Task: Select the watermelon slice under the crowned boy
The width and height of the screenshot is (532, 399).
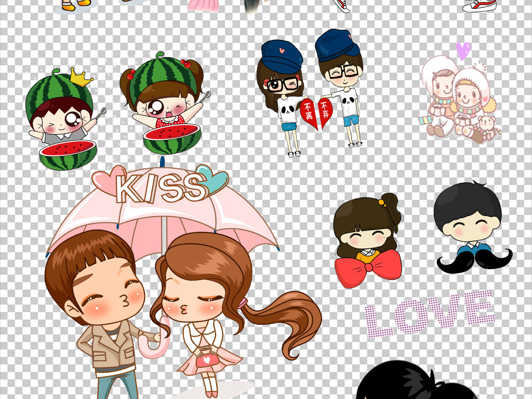Action: 68,154
